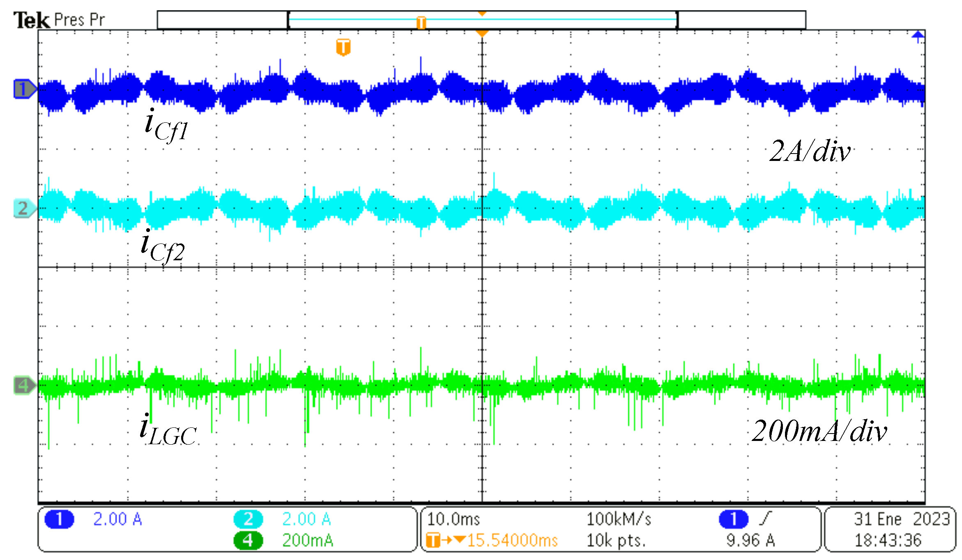This screenshot has height=560, width=962.
Task: Click channel 4 green badge in readout
Action: [248, 540]
